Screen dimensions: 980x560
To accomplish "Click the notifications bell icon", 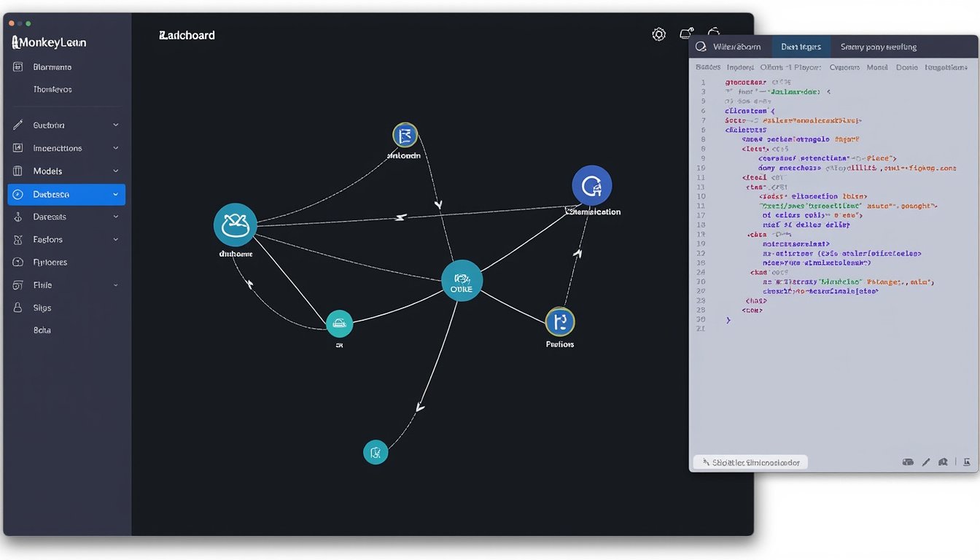I will pos(686,34).
